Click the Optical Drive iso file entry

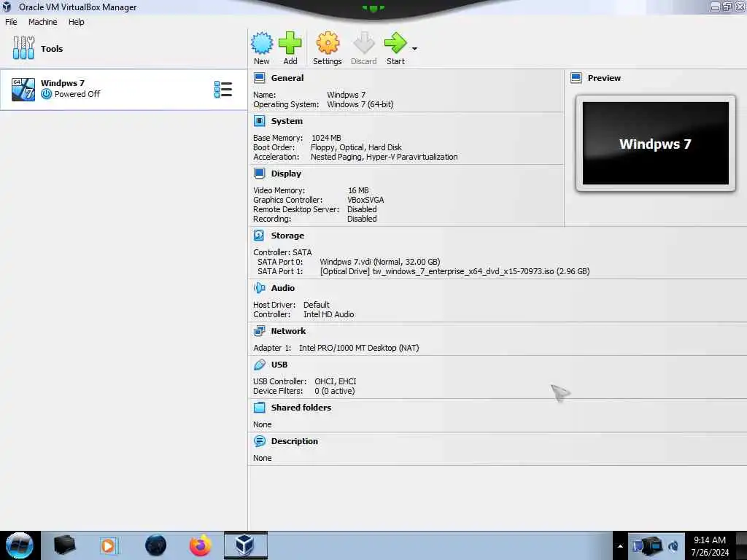click(x=454, y=271)
